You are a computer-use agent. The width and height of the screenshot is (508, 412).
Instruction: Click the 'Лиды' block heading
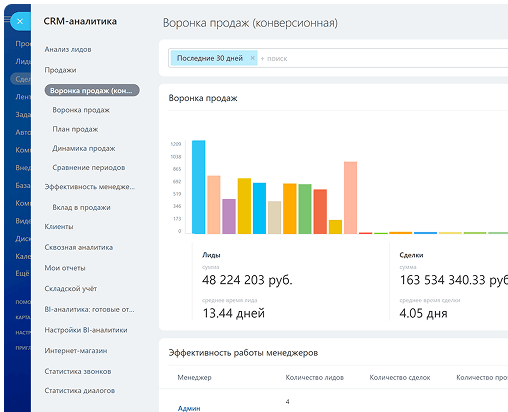(211, 255)
